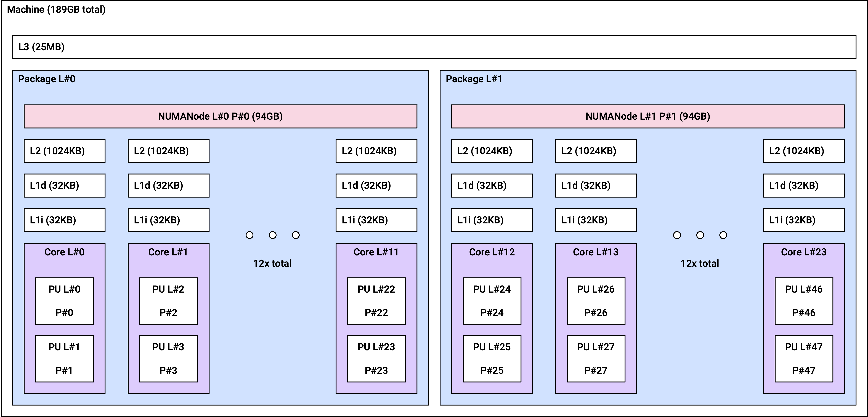Click the Core L#13 title
868x417 pixels.
(596, 252)
